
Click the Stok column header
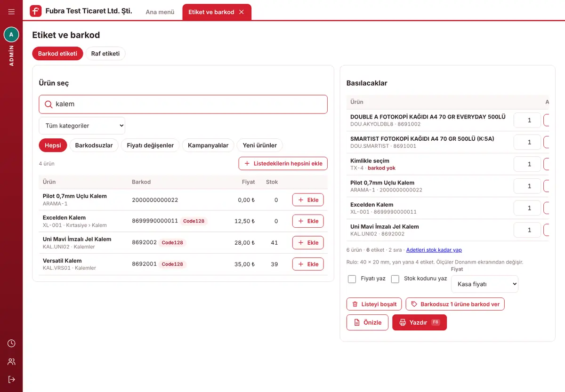(x=272, y=182)
